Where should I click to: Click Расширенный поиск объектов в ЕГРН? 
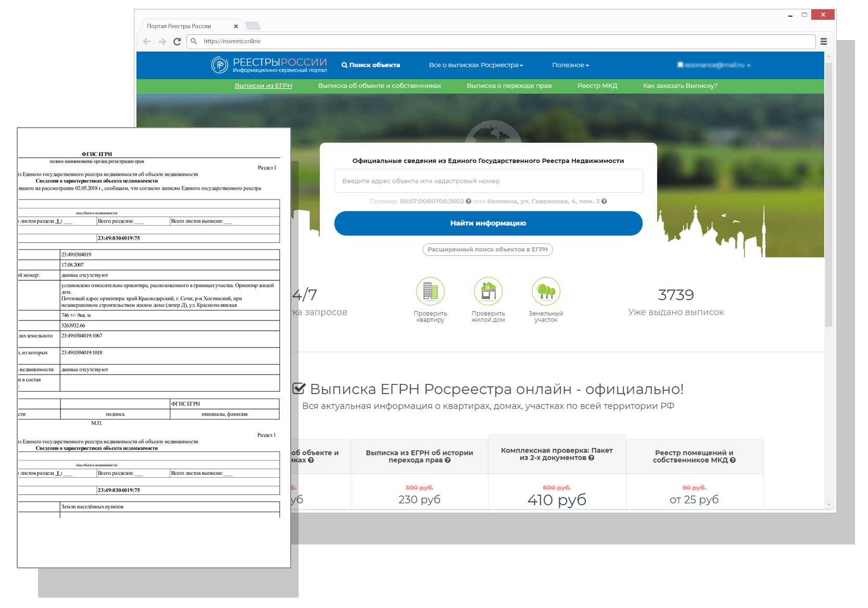pos(487,250)
